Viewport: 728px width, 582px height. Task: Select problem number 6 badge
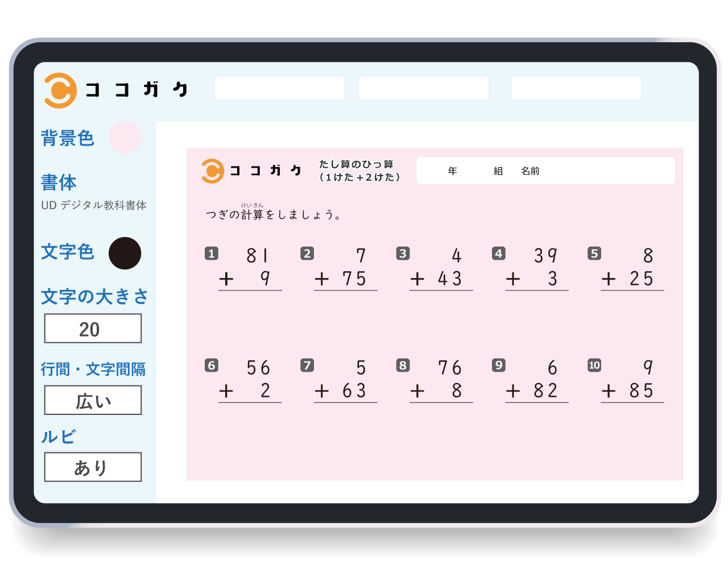[212, 365]
